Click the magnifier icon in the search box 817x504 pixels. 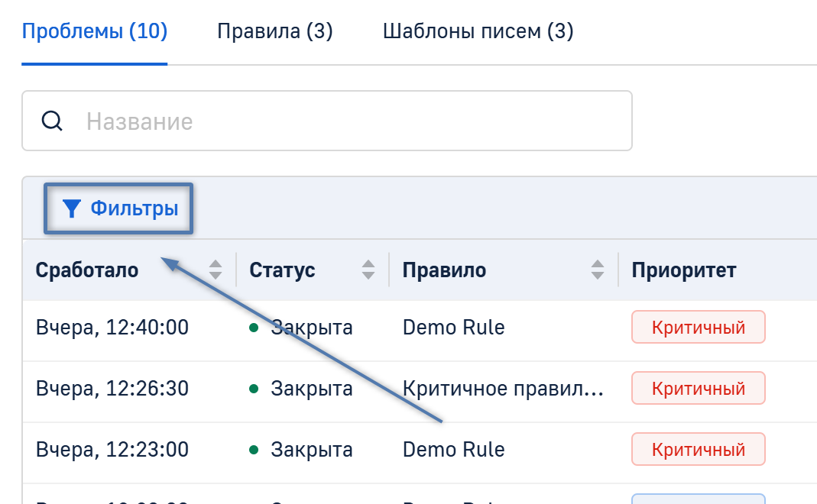tap(52, 121)
